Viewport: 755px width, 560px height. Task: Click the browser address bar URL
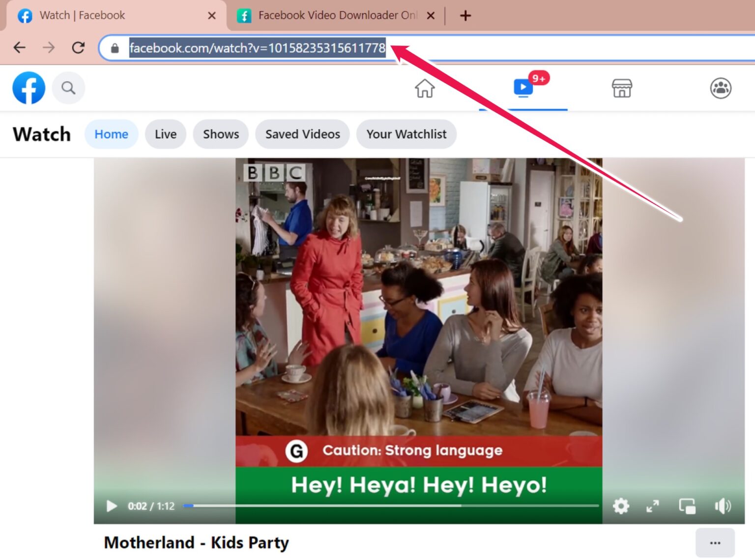256,48
